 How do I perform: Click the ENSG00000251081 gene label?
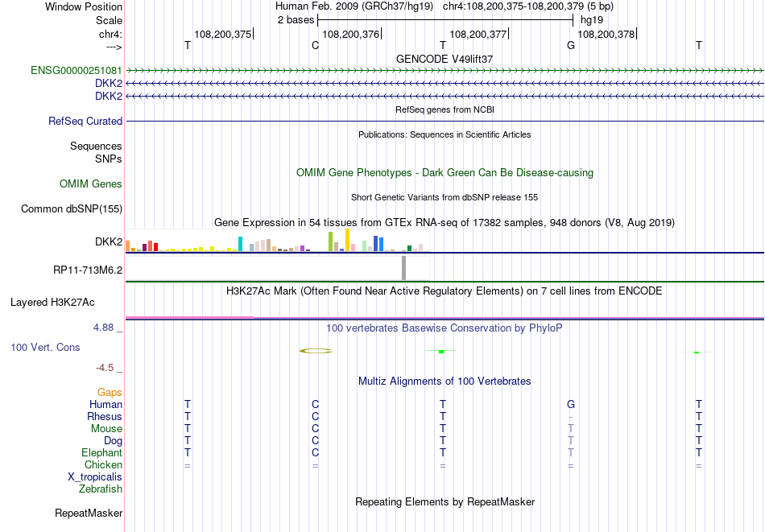coord(76,70)
